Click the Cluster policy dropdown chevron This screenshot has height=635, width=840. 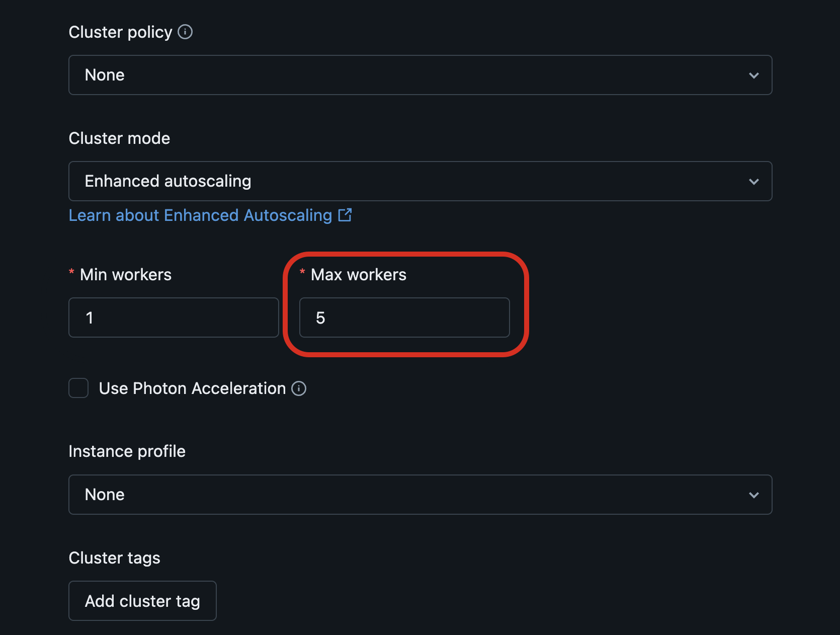coord(754,75)
